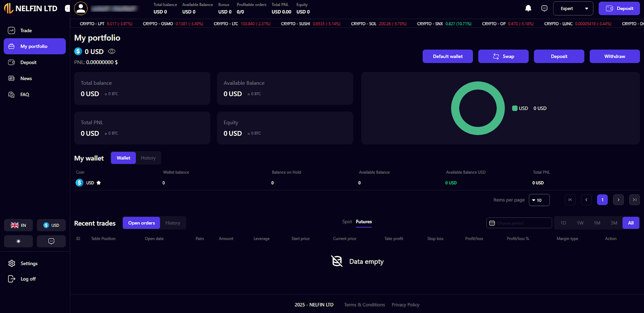Click the Choose period date field
The image size is (644, 313).
pyautogui.click(x=519, y=223)
